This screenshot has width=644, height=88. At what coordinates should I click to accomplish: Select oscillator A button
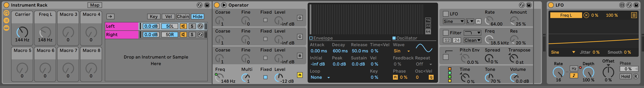(x=300, y=75)
